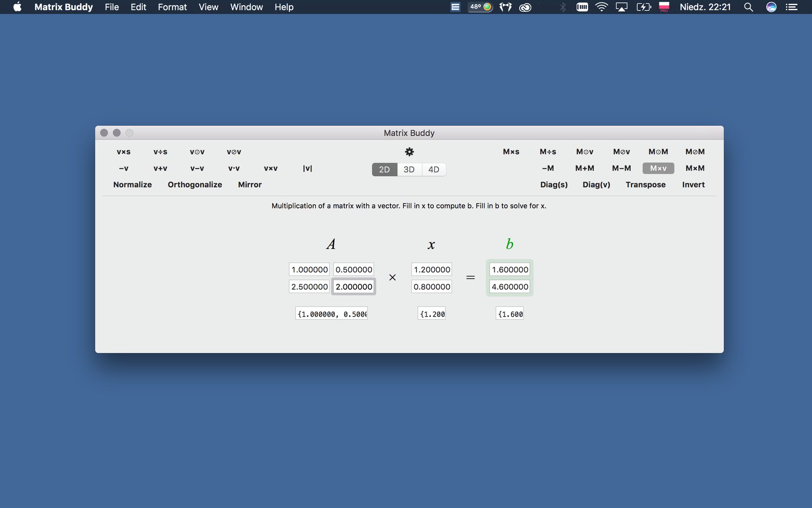812x508 pixels.
Task: Select the v÷s vector scalar division
Action: (161, 152)
